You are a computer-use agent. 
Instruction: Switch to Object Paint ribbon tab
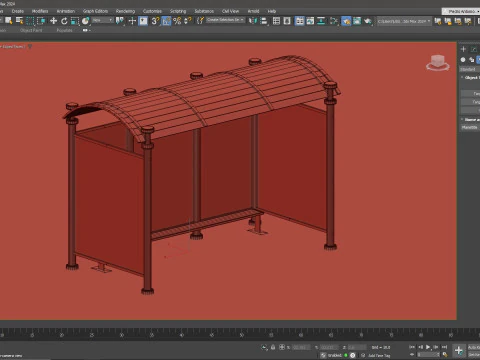pyautogui.click(x=31, y=30)
